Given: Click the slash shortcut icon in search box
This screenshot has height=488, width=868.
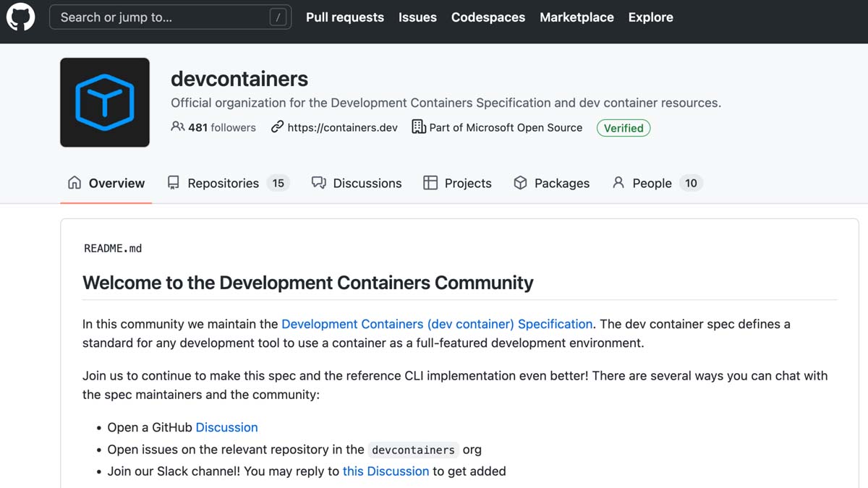Looking at the screenshot, I should click(x=278, y=17).
